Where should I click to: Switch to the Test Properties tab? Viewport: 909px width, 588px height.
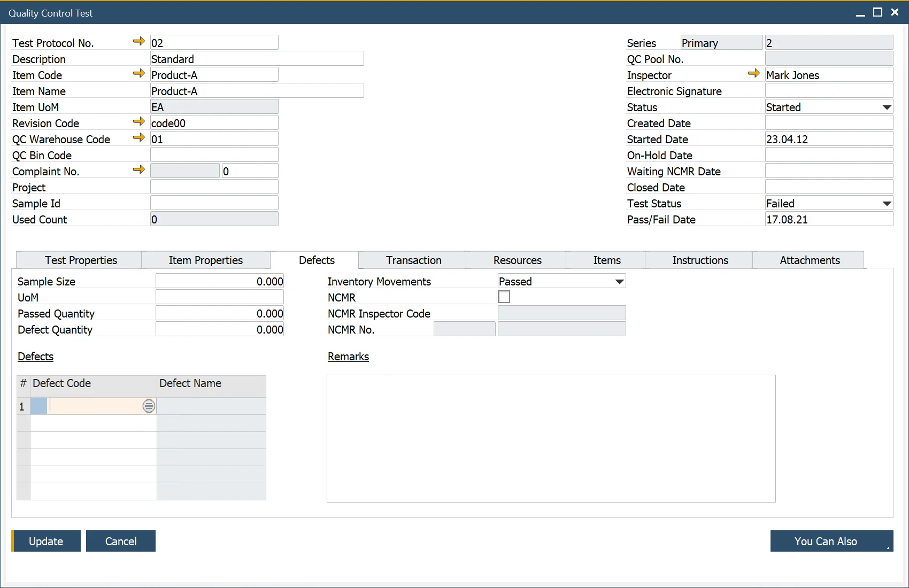pos(81,260)
